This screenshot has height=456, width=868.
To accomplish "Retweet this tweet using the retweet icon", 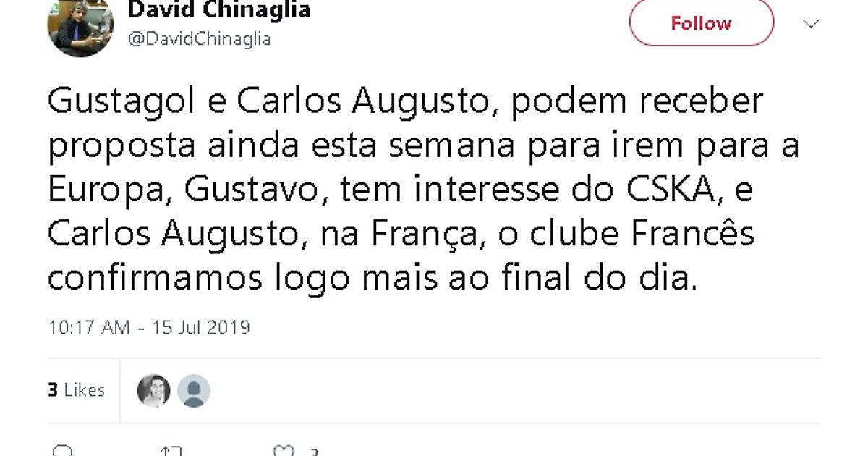I will pyautogui.click(x=171, y=452).
